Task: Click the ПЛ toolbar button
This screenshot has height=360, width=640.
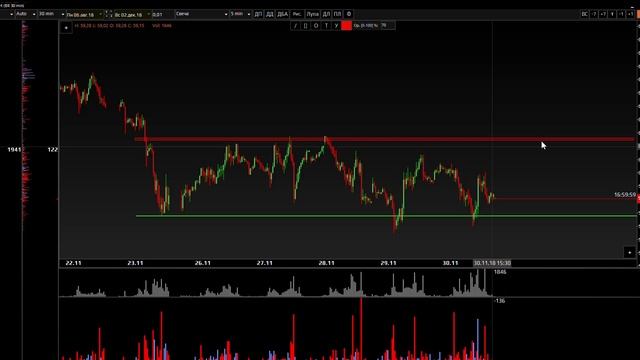Action: click(x=337, y=14)
